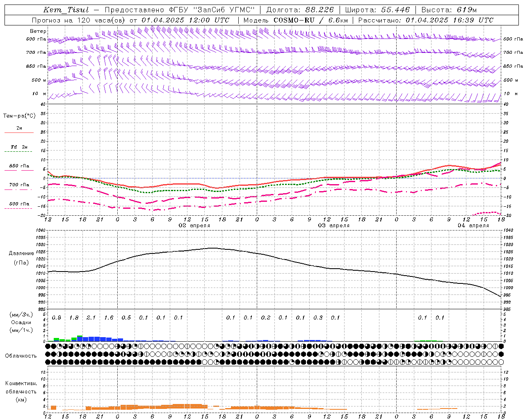Image resolution: width=525 pixels, height=420 pixels.
Task: Click the 'Давление' pressure panel label
Action: coord(21,253)
